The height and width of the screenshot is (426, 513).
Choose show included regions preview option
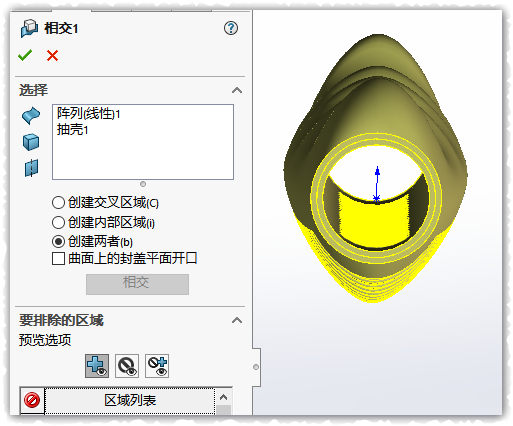[97, 366]
